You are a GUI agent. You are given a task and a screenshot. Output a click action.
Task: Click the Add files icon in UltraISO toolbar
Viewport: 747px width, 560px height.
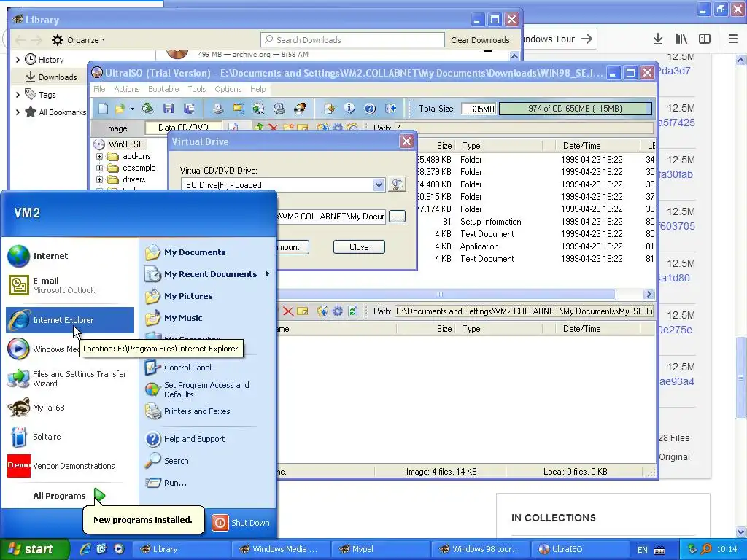[329, 109]
